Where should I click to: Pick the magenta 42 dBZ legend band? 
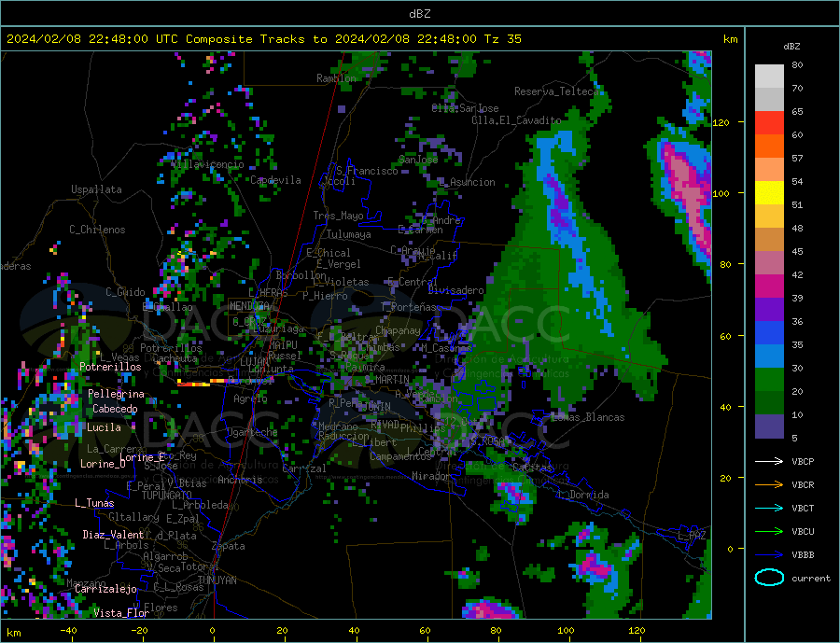coord(769,287)
